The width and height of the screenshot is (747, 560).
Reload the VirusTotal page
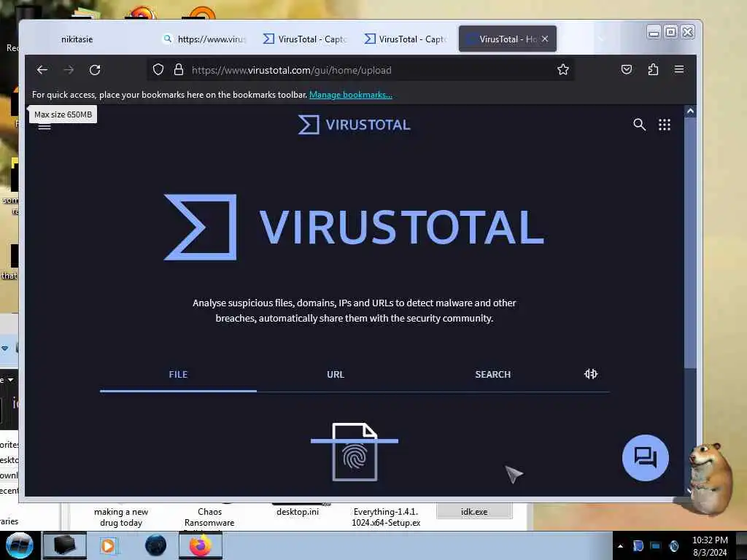coord(95,70)
